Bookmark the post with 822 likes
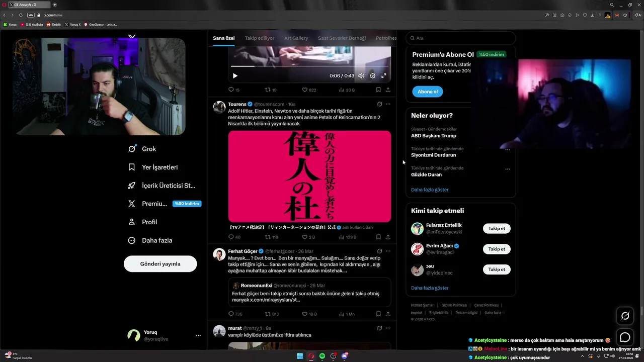This screenshot has height=362, width=644. [x=378, y=89]
